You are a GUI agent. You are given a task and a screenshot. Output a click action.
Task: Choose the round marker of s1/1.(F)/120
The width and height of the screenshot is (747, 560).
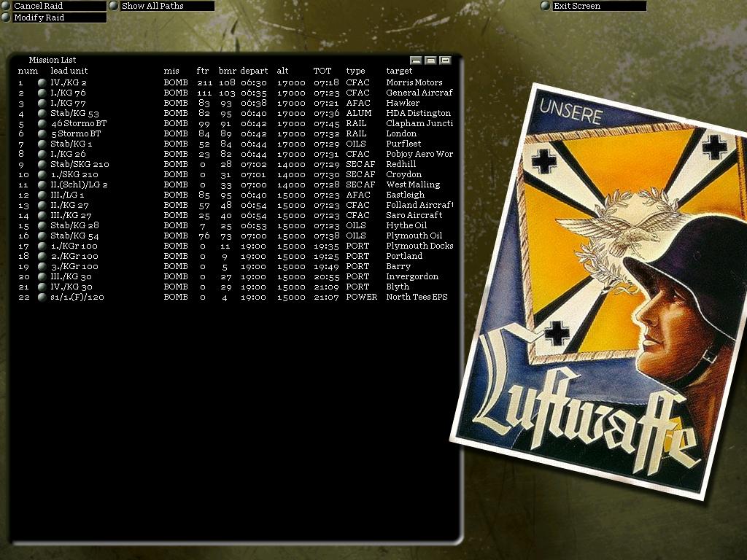(42, 297)
